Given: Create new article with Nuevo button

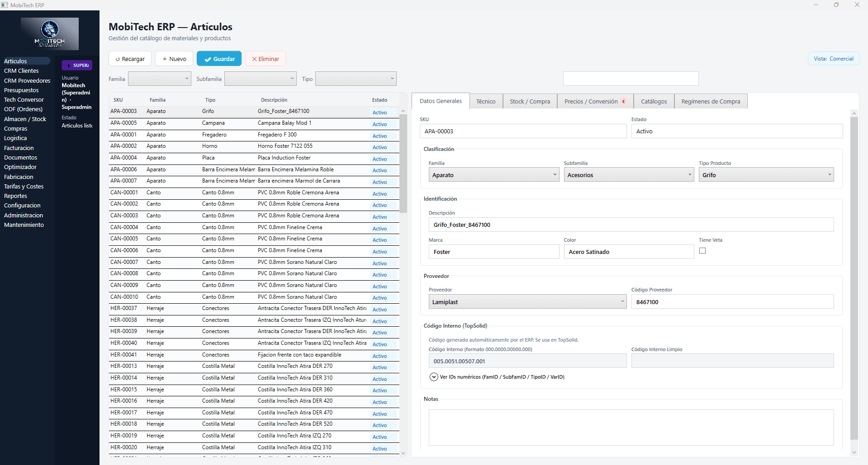Looking at the screenshot, I should 174,59.
